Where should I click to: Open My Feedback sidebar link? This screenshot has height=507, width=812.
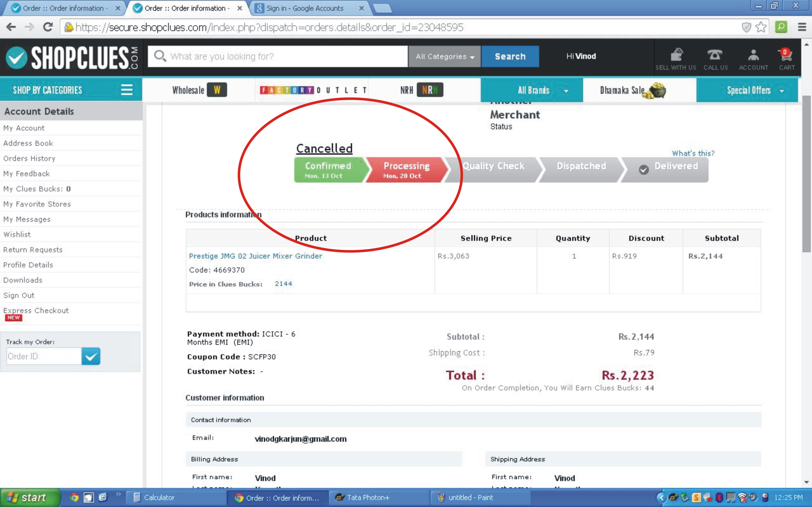tap(27, 174)
